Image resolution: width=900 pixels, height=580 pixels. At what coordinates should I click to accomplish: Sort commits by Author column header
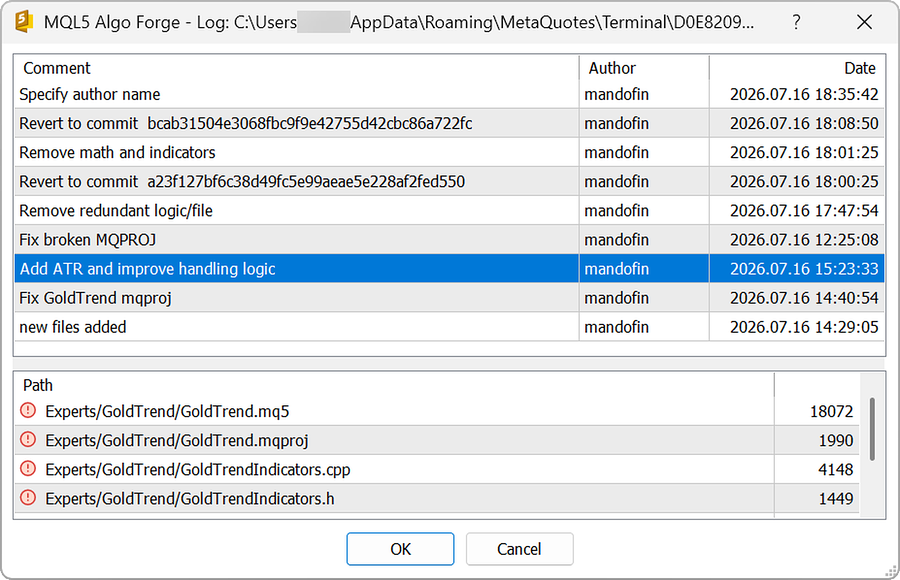pyautogui.click(x=644, y=68)
